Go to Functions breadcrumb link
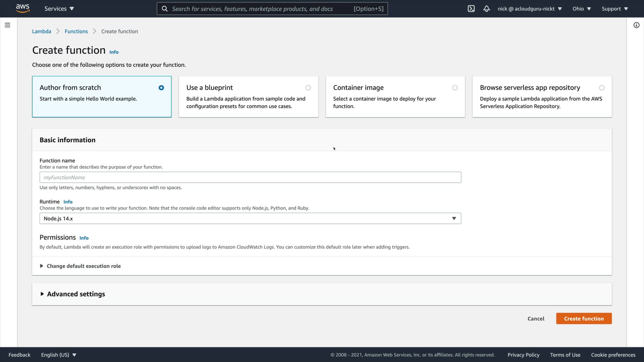This screenshot has height=362, width=644. (76, 32)
